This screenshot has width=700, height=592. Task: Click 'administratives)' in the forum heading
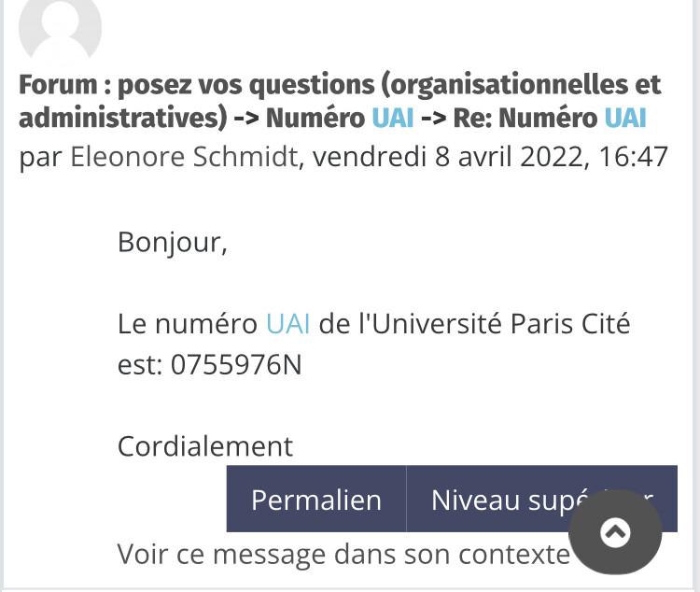[123, 119]
